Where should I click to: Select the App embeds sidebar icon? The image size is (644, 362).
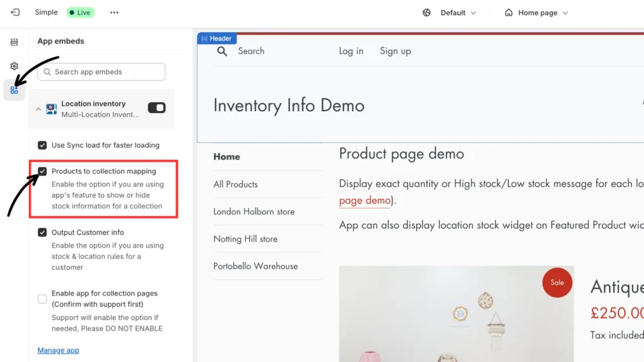(x=14, y=90)
